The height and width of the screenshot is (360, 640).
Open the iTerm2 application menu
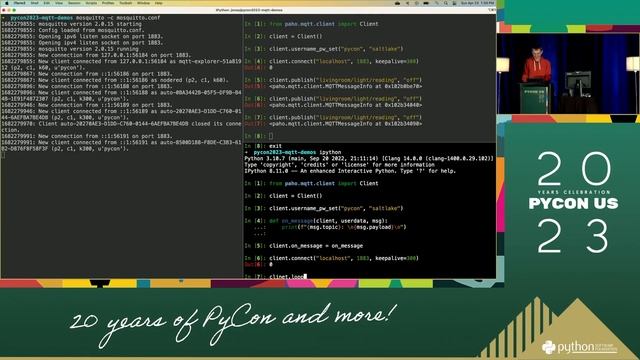tap(20, 3)
